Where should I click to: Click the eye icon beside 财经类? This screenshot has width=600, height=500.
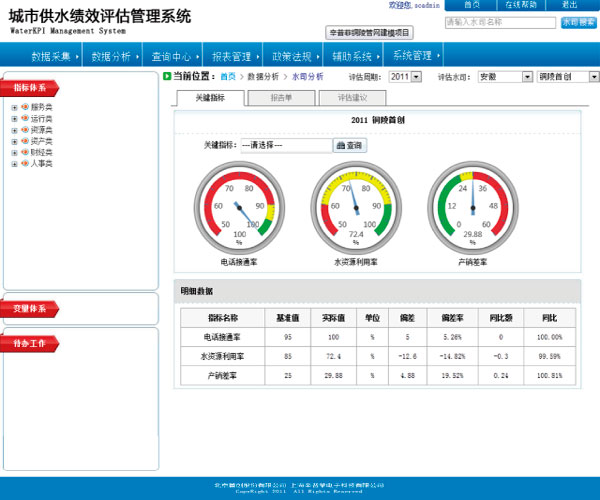[x=24, y=151]
